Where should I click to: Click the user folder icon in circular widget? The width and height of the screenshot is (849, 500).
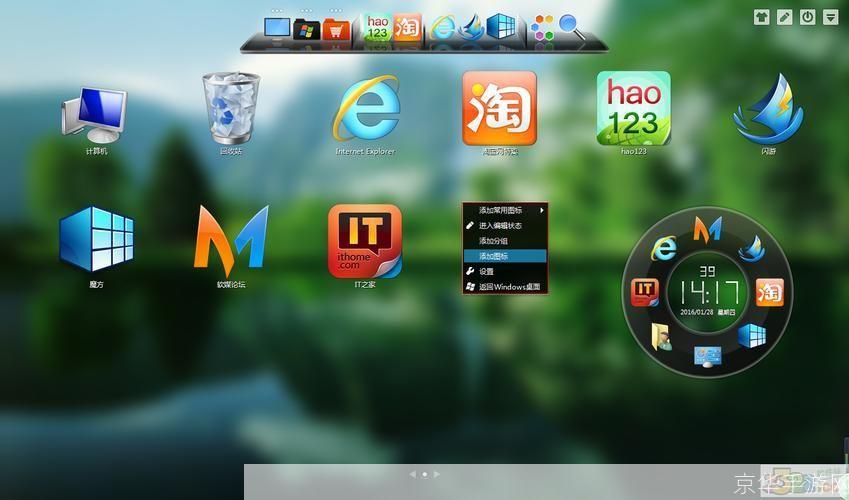tap(661, 336)
